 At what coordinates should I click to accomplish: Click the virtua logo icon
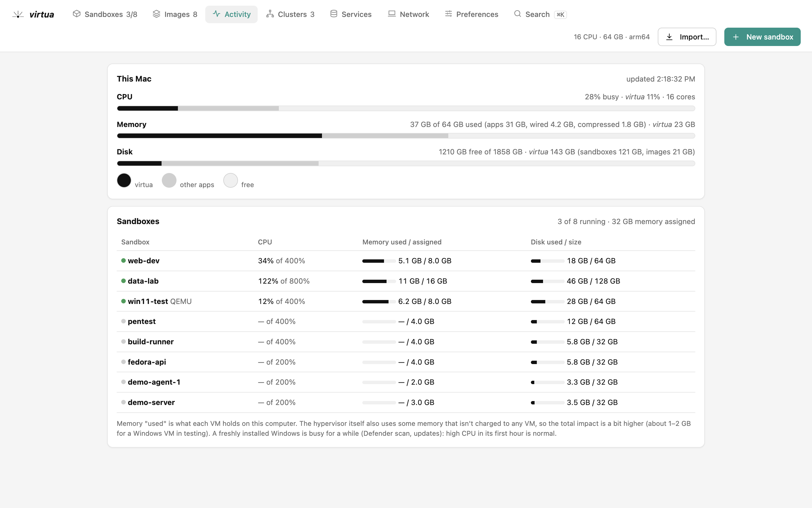pyautogui.click(x=18, y=14)
